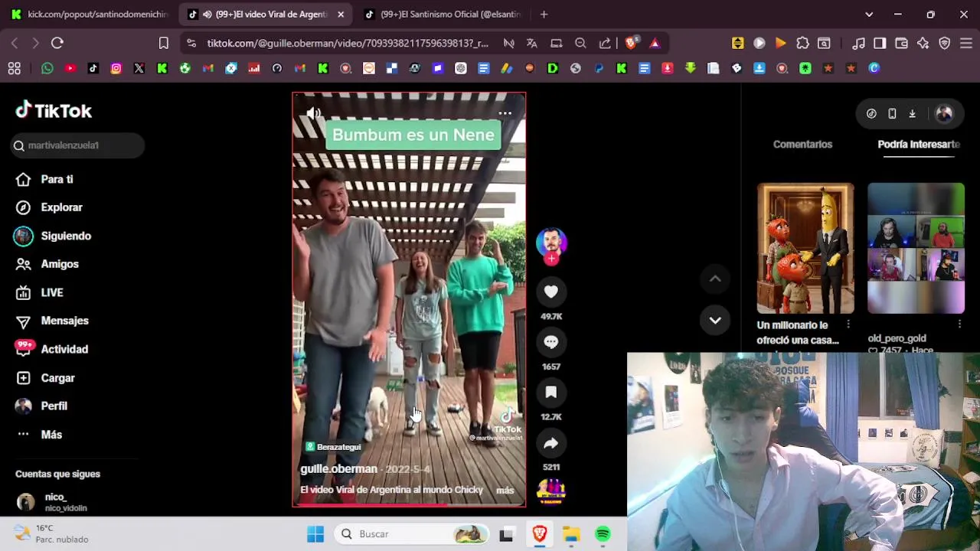Open the Brave wallet icon
Screen dimensions: 980x551
(901, 43)
